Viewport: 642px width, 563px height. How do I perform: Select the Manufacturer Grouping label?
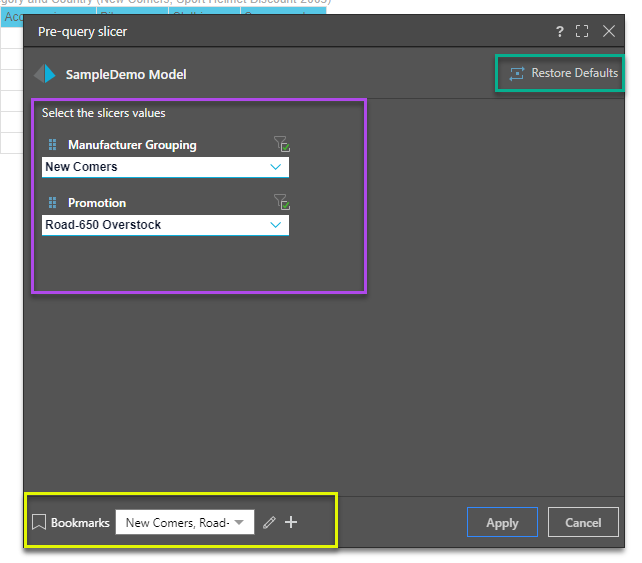(x=132, y=145)
